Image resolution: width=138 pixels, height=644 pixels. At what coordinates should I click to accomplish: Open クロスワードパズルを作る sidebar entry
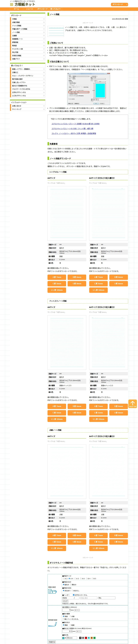pyautogui.click(x=28, y=89)
